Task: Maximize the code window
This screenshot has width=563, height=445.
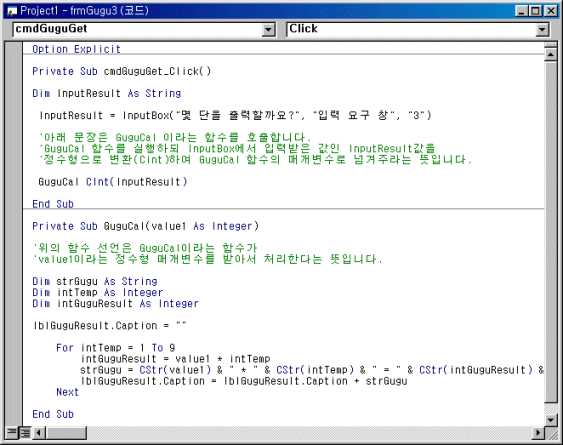Action: point(535,11)
